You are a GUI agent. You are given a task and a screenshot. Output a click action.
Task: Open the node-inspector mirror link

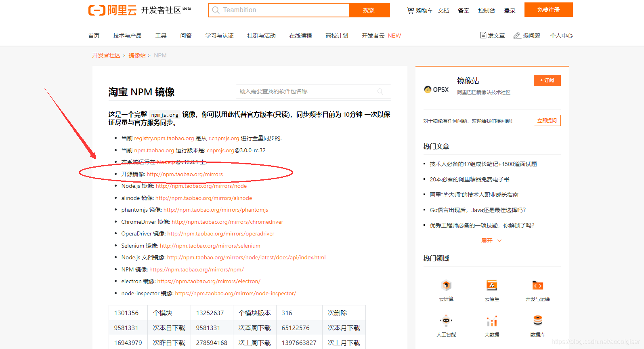click(235, 293)
